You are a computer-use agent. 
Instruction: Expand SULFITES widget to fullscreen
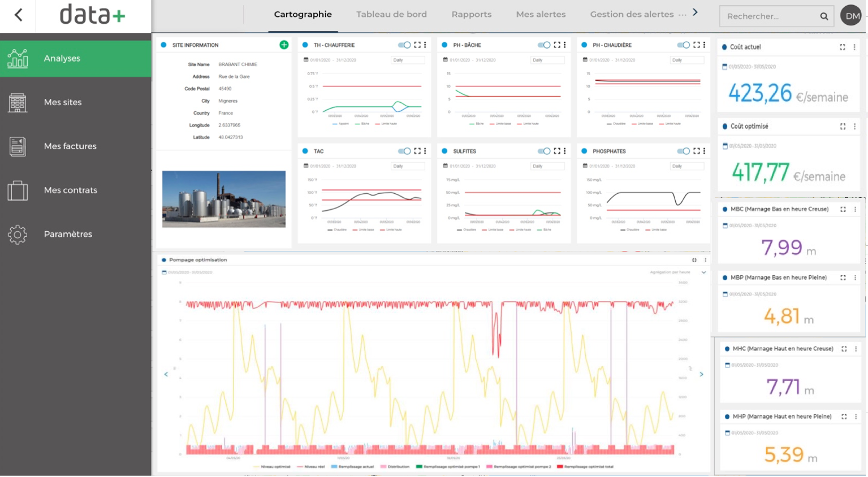click(557, 151)
